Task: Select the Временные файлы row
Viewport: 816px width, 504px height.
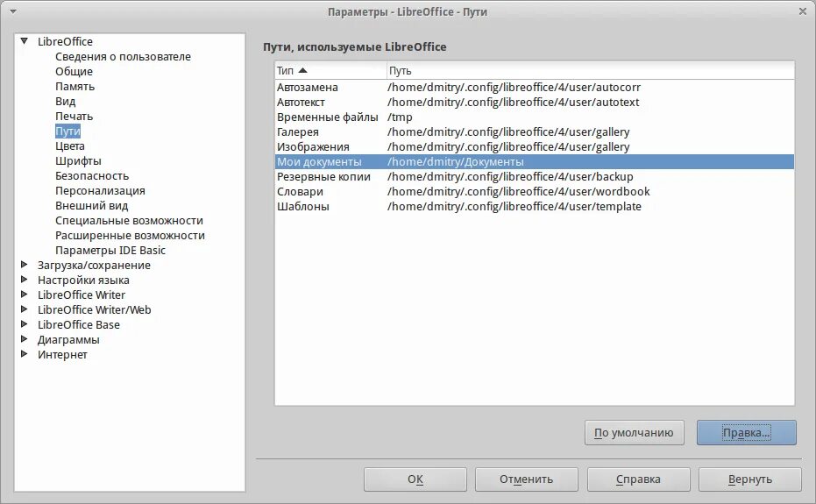Action: (535, 117)
